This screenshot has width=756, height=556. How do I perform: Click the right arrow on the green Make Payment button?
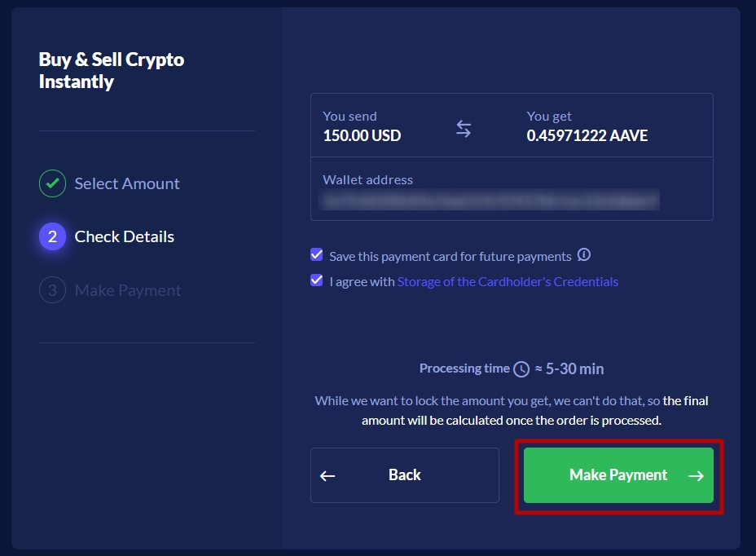(696, 476)
